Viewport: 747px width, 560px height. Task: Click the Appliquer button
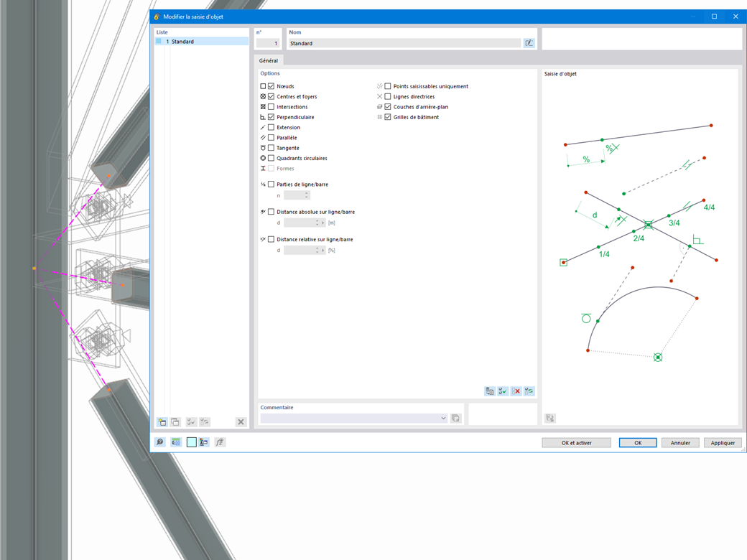[723, 443]
